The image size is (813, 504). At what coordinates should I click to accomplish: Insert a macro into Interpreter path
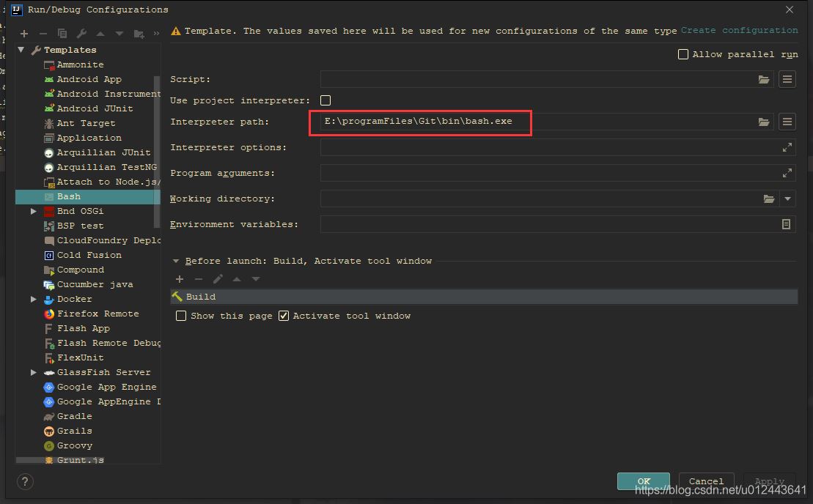click(787, 121)
